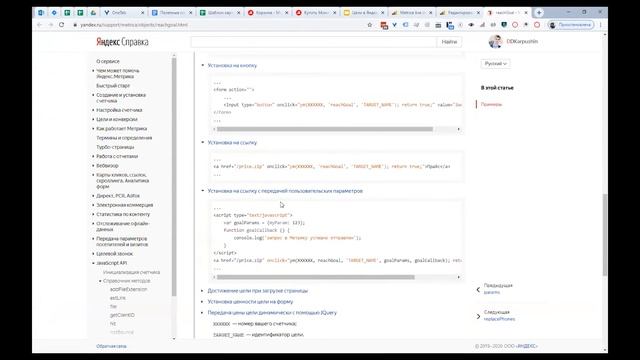Click horizontal scrollbar thumb of first code block

[324, 129]
